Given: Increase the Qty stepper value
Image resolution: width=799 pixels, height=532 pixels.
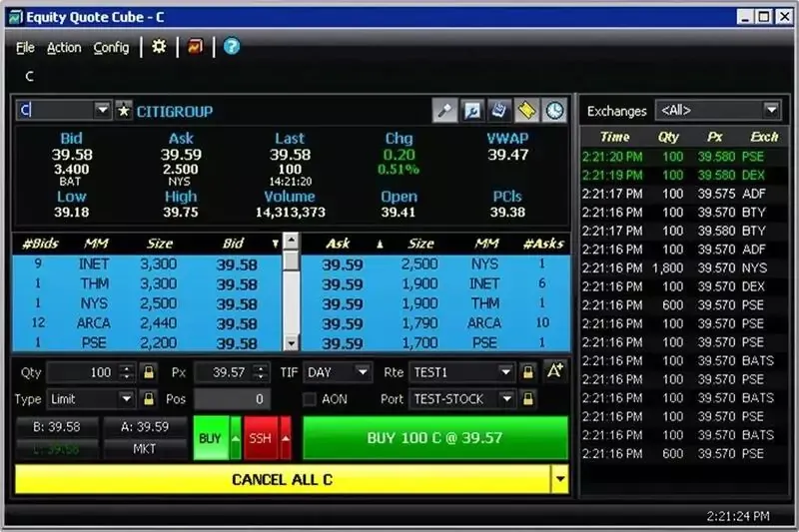Looking at the screenshot, I should point(127,367).
